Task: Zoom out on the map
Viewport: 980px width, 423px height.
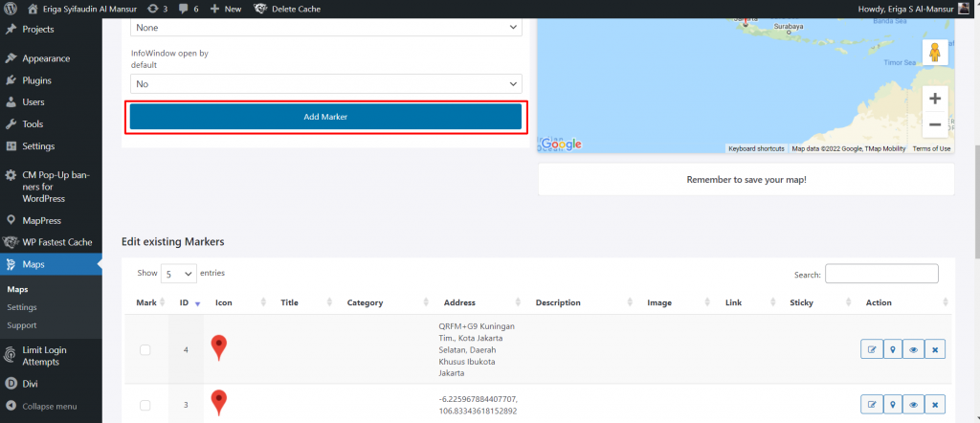Action: pyautogui.click(x=934, y=124)
